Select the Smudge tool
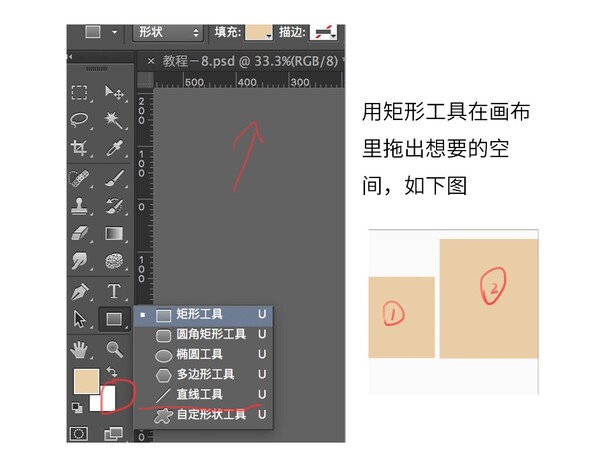The width and height of the screenshot is (600, 452). pos(79,261)
